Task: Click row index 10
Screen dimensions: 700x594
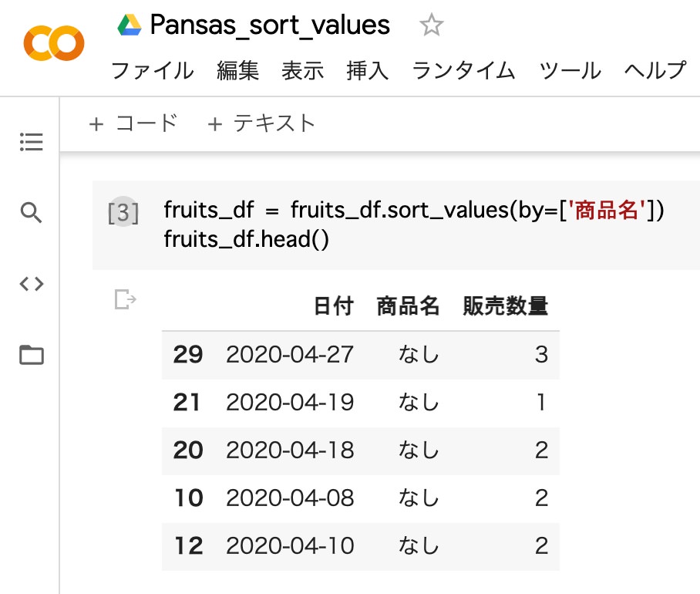Action: [189, 498]
